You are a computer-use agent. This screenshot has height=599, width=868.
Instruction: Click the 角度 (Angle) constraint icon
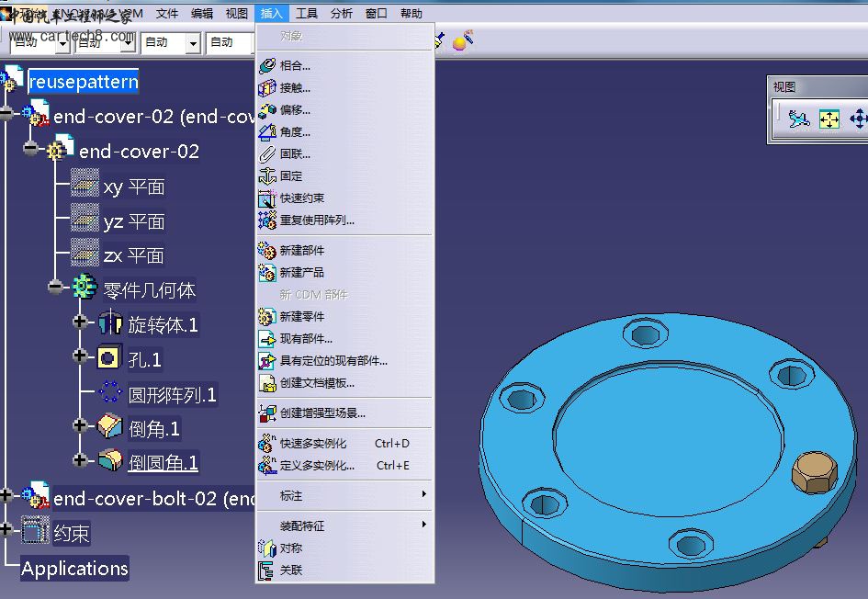[266, 132]
